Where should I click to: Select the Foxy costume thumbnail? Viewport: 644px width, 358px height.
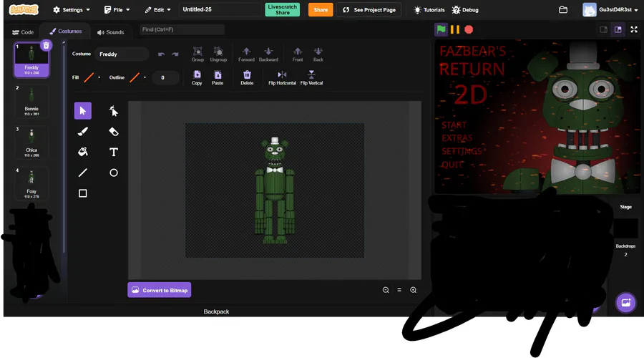coord(31,183)
